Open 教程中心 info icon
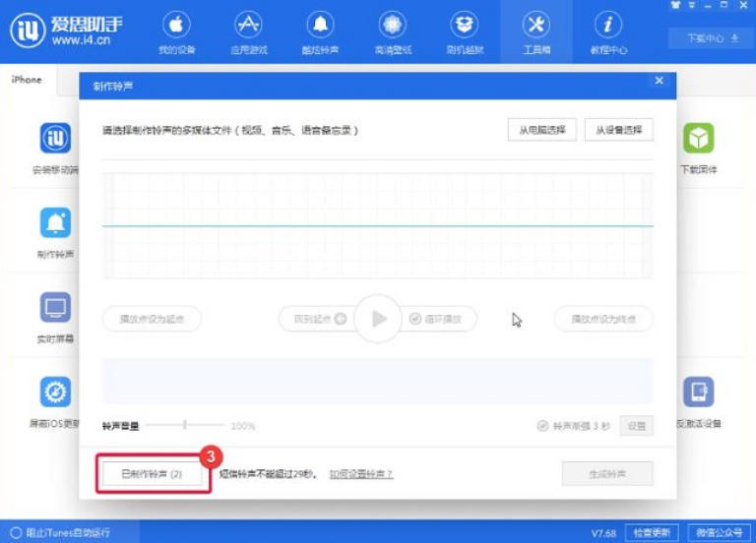Image resolution: width=756 pixels, height=543 pixels. click(x=608, y=24)
